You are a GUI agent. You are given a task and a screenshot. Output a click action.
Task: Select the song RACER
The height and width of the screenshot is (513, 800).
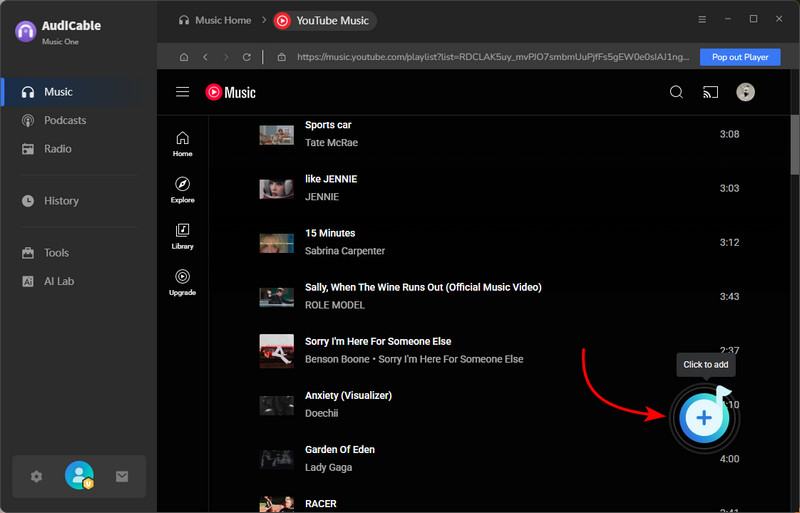point(320,504)
